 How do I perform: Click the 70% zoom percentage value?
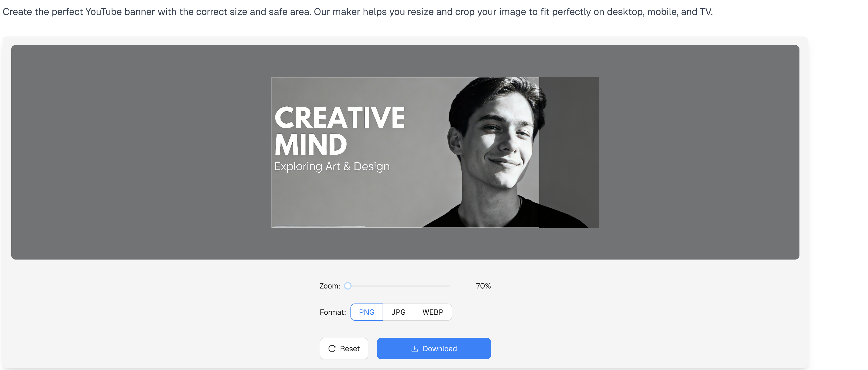point(483,286)
